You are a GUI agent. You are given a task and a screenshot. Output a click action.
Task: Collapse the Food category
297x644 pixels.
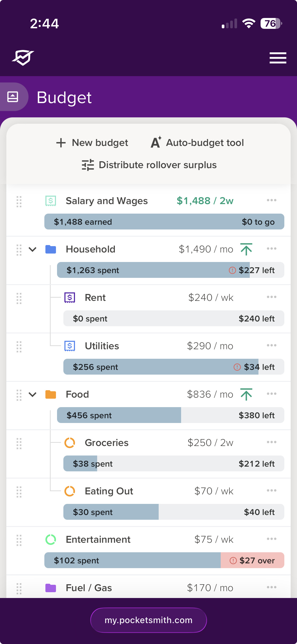32,394
